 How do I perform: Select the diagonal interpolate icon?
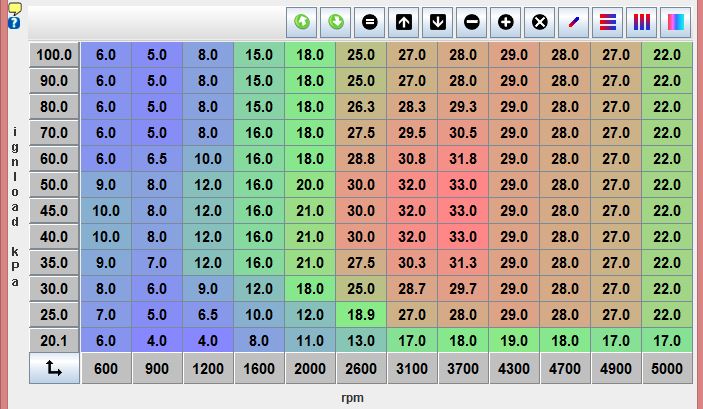tap(574, 21)
